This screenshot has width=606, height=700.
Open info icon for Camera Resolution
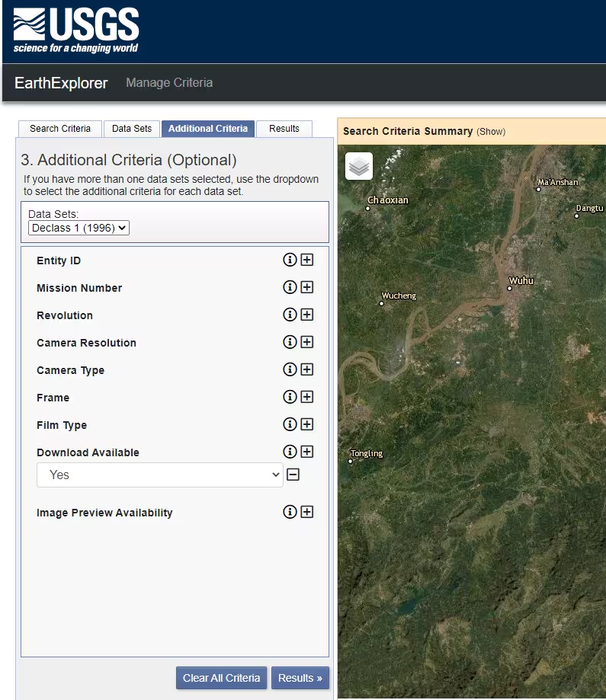[290, 342]
